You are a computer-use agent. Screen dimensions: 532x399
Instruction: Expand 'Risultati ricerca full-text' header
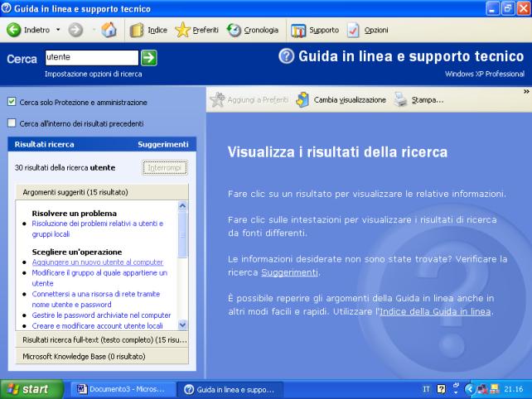pos(102,339)
